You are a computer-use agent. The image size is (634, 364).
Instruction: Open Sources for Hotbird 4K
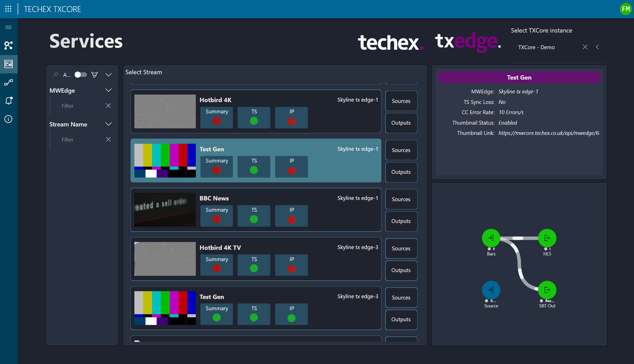tap(401, 101)
